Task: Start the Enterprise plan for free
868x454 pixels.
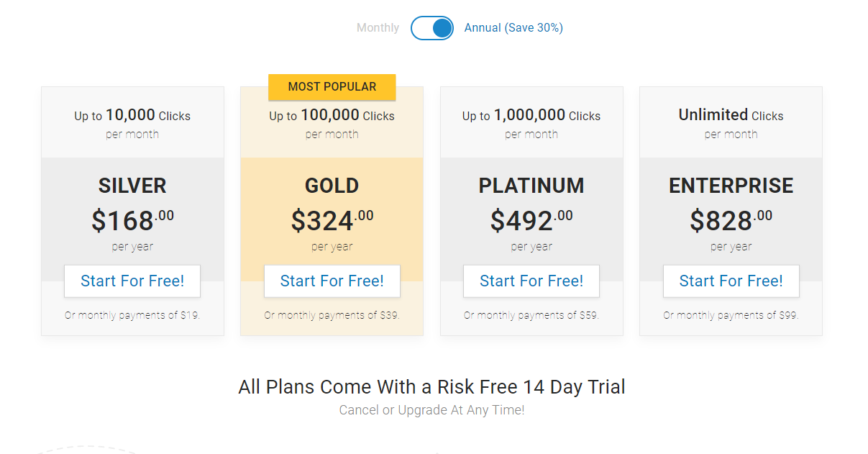Action: pyautogui.click(x=731, y=281)
